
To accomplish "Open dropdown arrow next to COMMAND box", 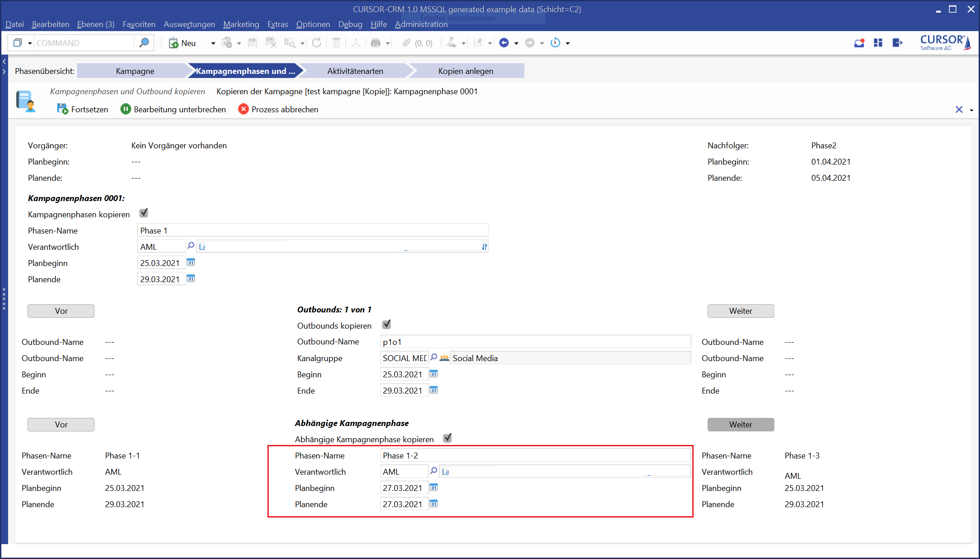I will (30, 43).
